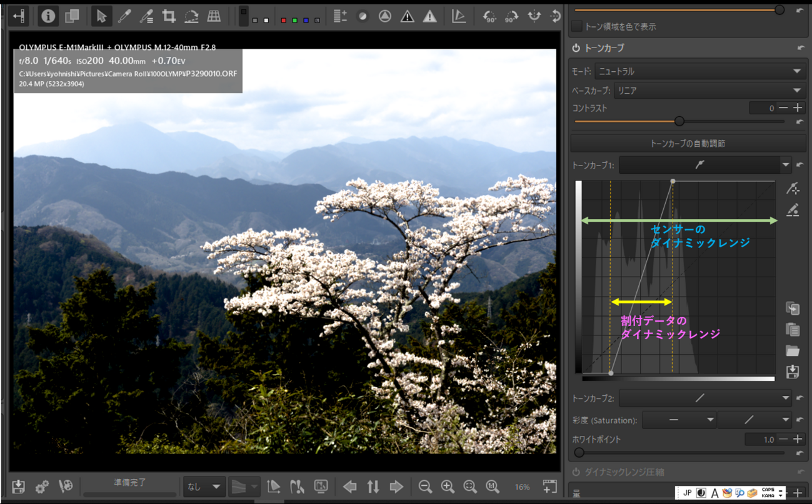Pick the white balance eyedropper tool
Image resolution: width=812 pixels, height=504 pixels.
pyautogui.click(x=124, y=17)
